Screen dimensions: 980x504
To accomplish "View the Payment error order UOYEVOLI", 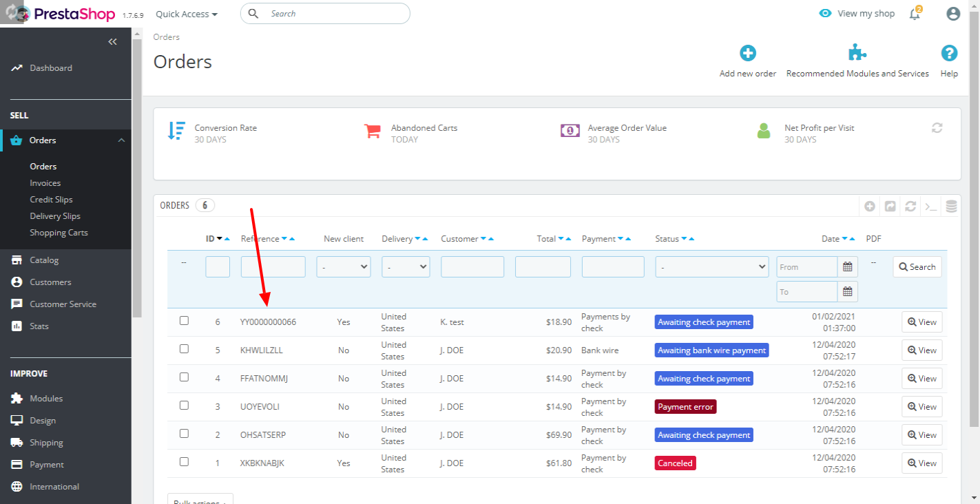I will 922,406.
